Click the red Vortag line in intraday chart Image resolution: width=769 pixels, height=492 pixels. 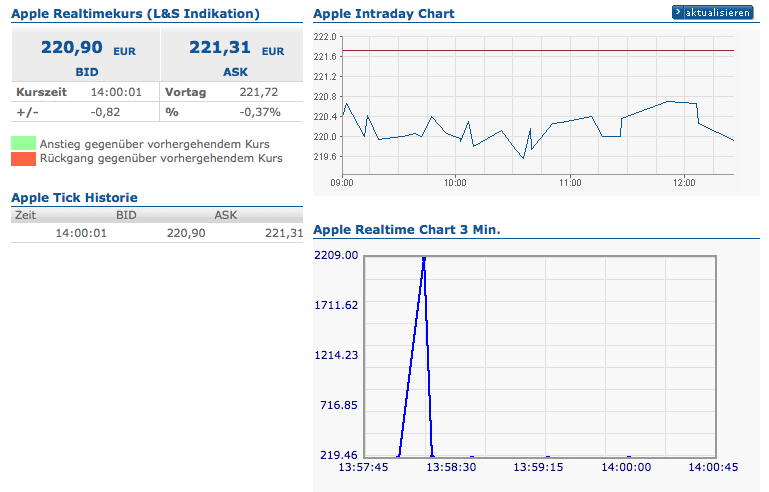[x=538, y=51]
